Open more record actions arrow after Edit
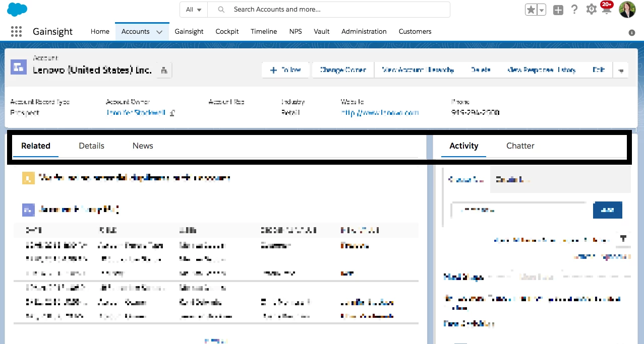644x344 pixels. pos(621,71)
